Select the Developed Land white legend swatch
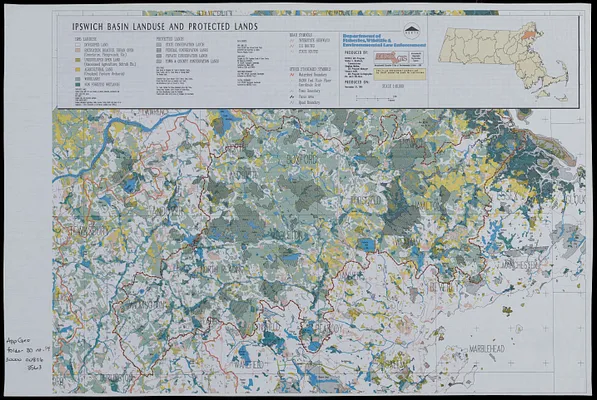Viewport: 597px width, 400px height. [x=77, y=45]
